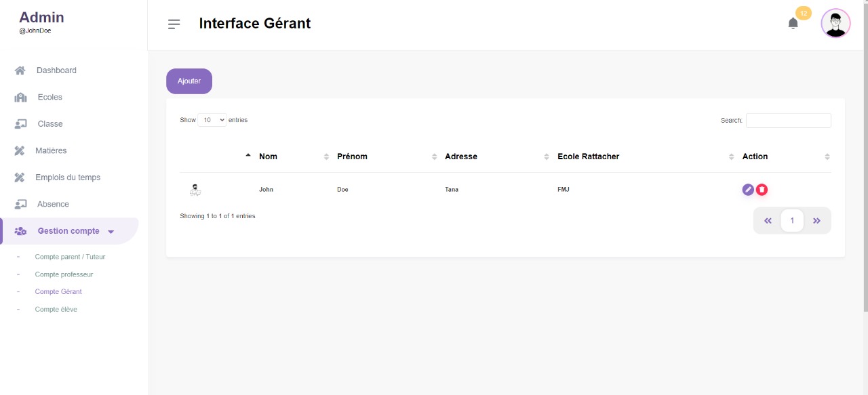The image size is (868, 395).
Task: Click the Classe sidebar icon
Action: [x=19, y=123]
